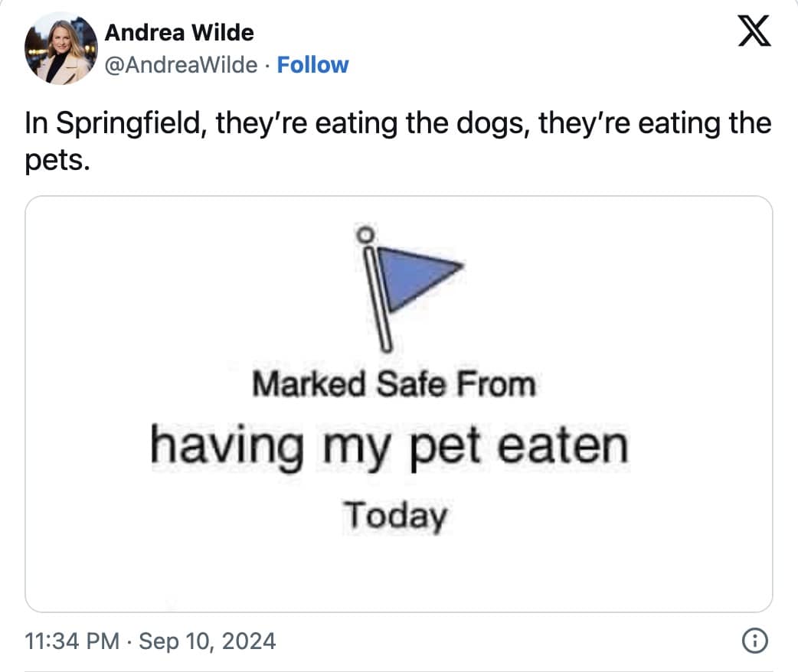Click the @AndreaWilde handle

[180, 65]
